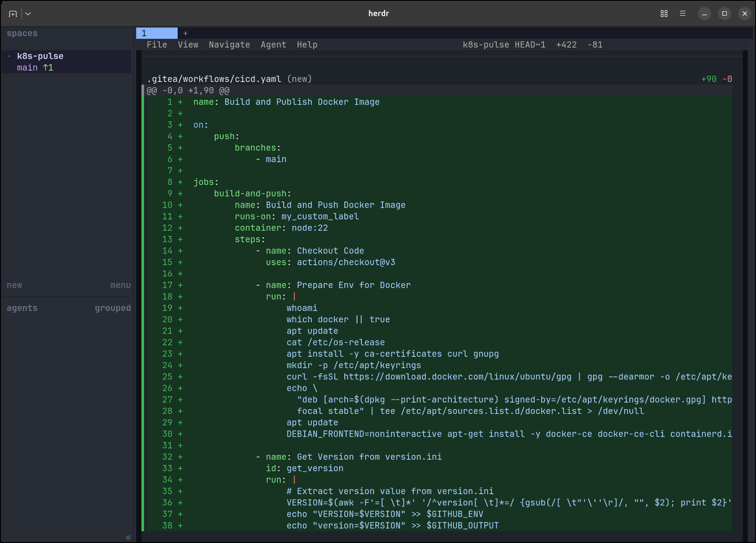
Task: Click the -81 deletions count
Action: [595, 44]
